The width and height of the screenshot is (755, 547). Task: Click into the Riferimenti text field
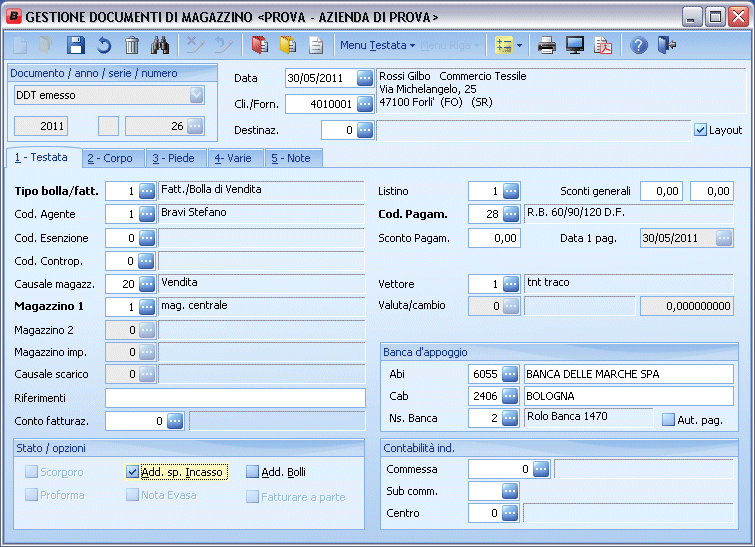235,398
